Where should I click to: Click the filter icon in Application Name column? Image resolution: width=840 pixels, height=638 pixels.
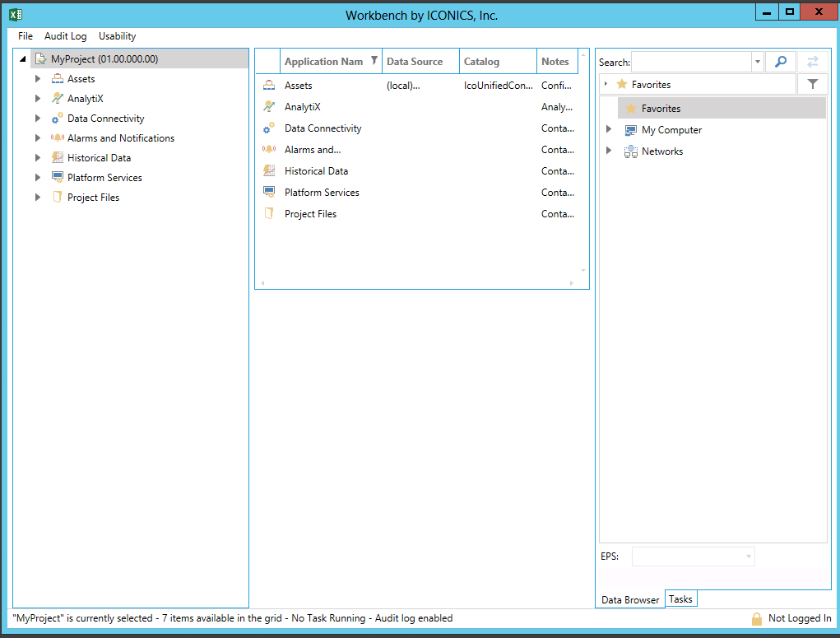point(374,61)
